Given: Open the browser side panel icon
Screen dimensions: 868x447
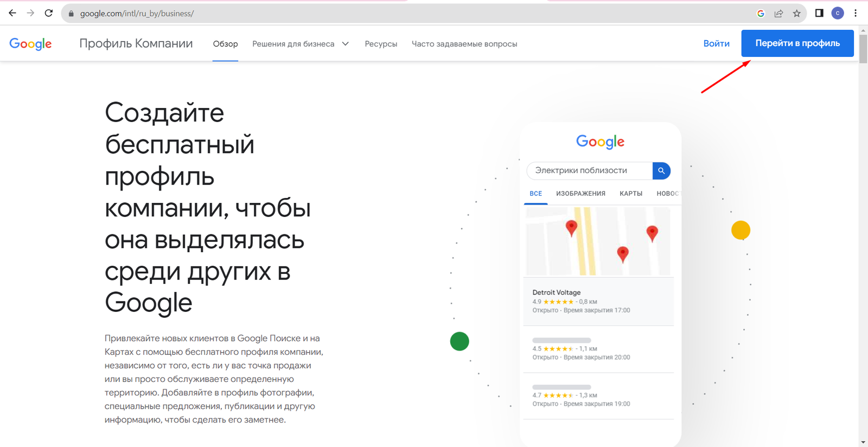Looking at the screenshot, I should tap(819, 13).
